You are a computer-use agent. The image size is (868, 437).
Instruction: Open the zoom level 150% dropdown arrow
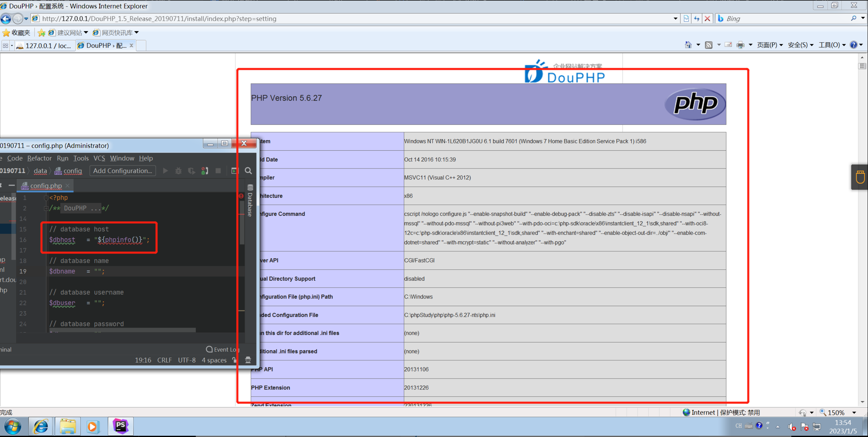pos(854,412)
